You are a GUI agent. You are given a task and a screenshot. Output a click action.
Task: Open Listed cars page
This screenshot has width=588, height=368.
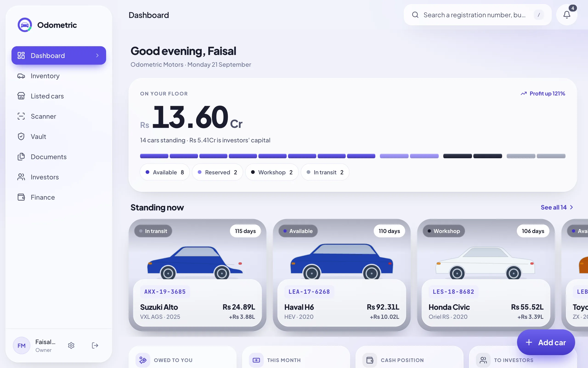tap(59, 96)
